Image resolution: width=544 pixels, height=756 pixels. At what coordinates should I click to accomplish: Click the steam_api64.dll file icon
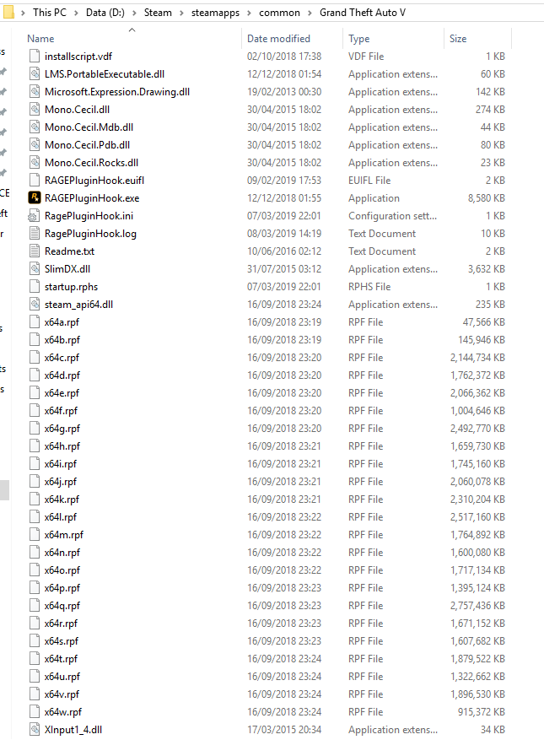click(35, 305)
